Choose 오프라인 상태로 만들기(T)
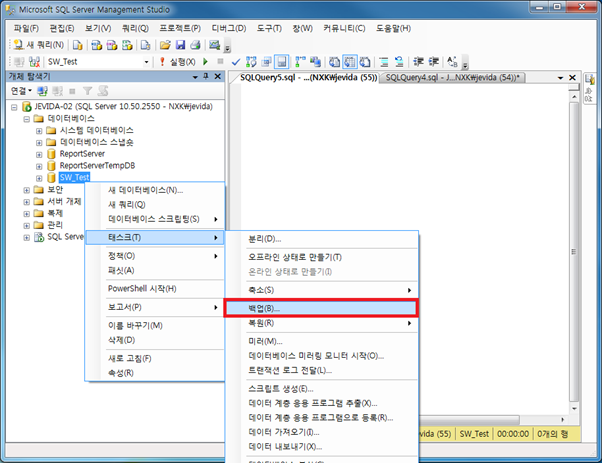Screen dimensions: 602x463 click(x=322, y=257)
